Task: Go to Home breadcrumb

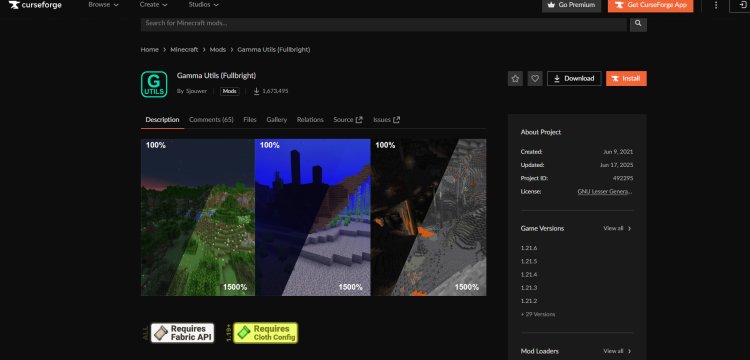Action: [149, 50]
